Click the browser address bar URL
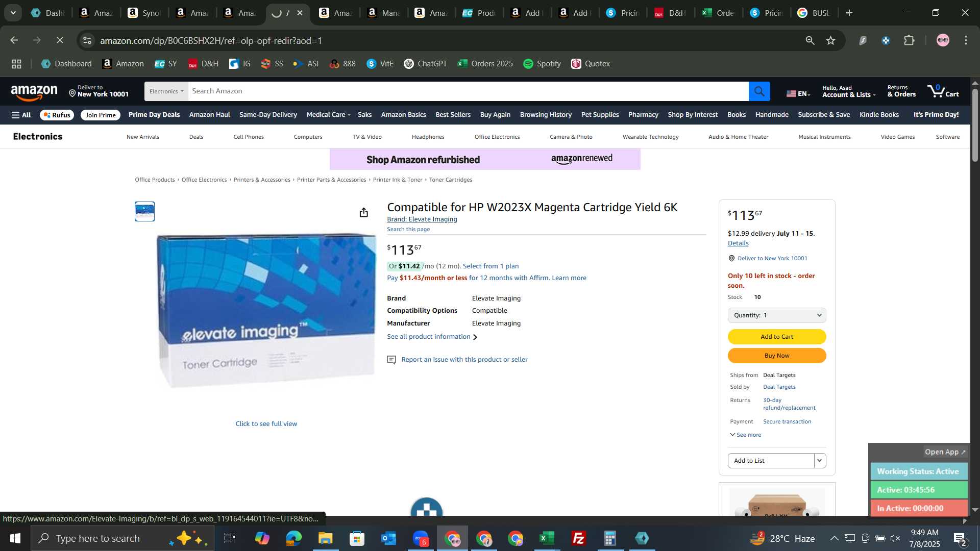The image size is (980, 551). pos(211,40)
